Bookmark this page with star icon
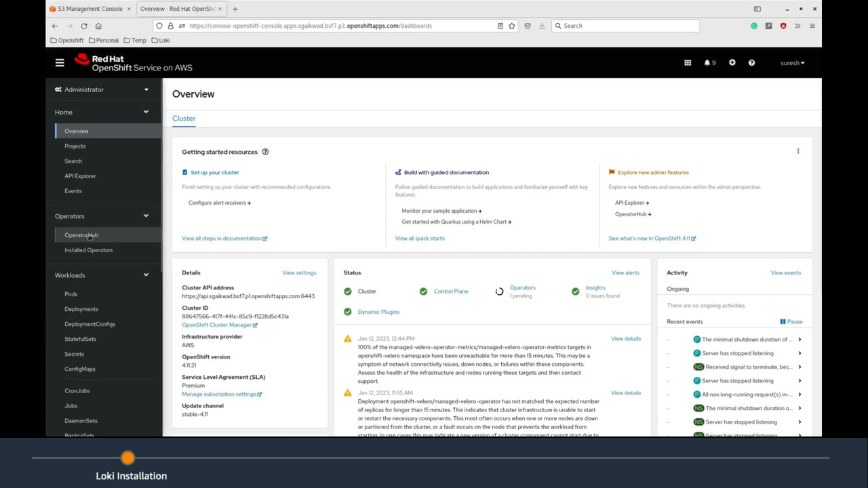This screenshot has width=868, height=488. [x=512, y=26]
